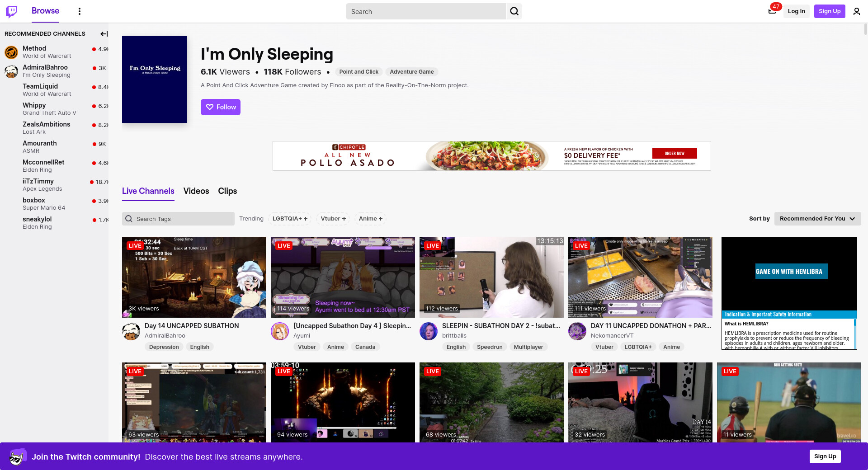Viewport: 868px width, 470px height.
Task: Switch to the Videos tab
Action: pos(196,191)
